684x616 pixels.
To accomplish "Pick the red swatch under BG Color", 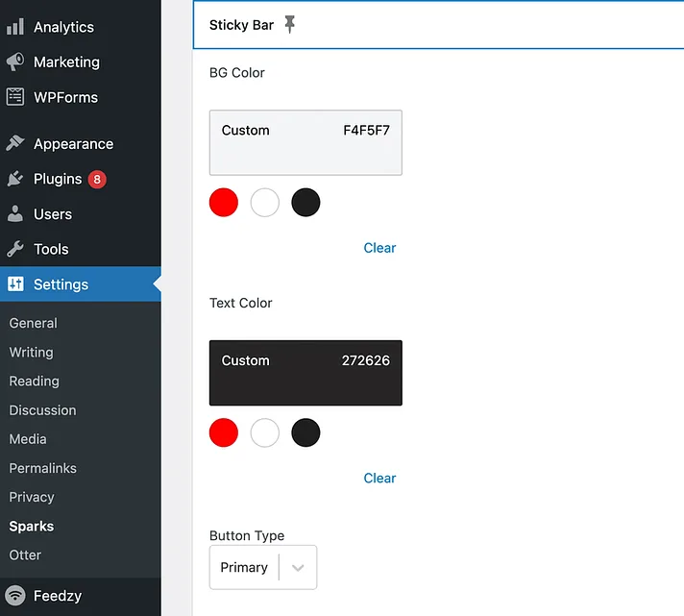I will 224,203.
